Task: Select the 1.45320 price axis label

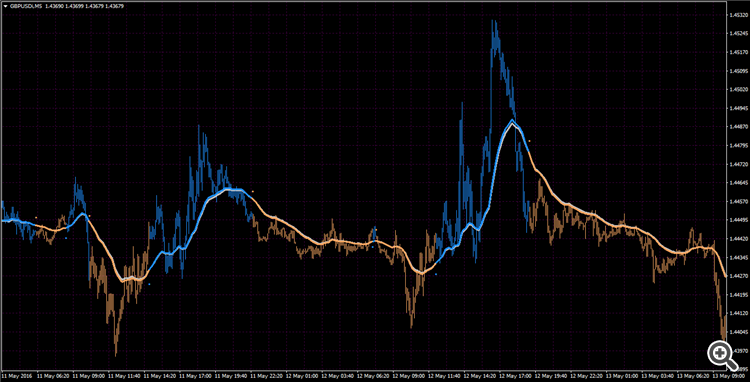Action: 737,15
